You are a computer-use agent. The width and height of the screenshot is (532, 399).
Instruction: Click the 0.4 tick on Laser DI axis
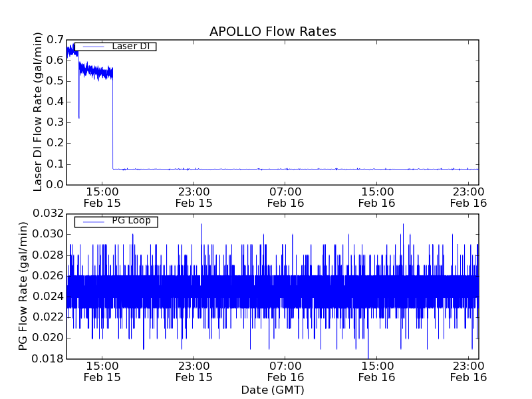tap(55, 102)
